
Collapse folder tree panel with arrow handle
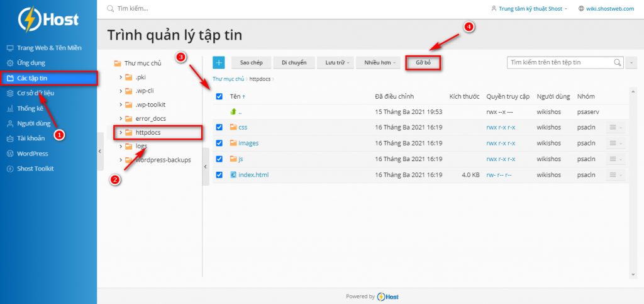click(206, 166)
